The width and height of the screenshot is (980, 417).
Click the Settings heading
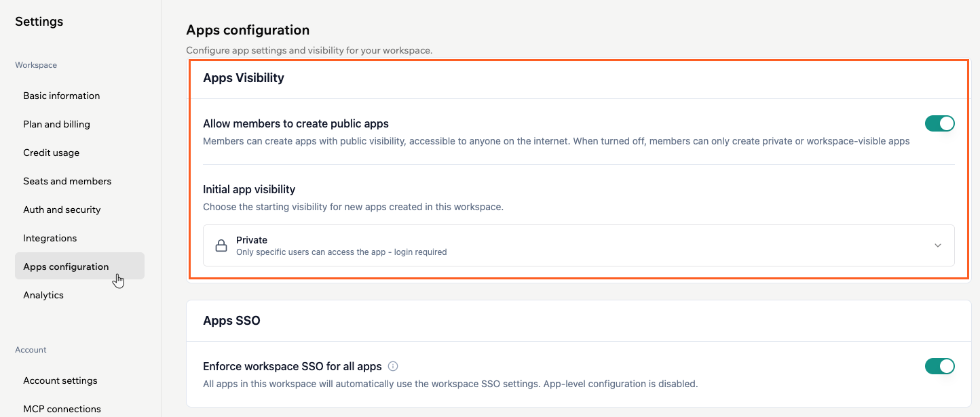click(x=39, y=22)
